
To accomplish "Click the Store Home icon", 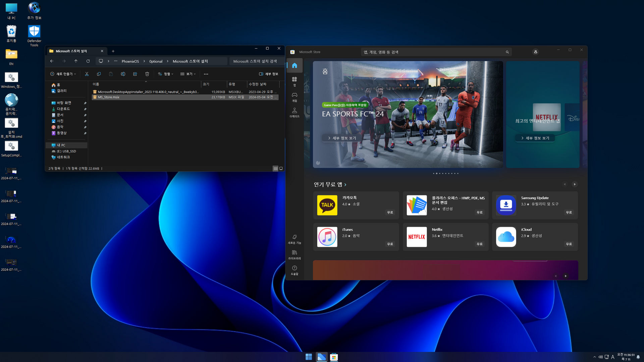I will 294,65.
